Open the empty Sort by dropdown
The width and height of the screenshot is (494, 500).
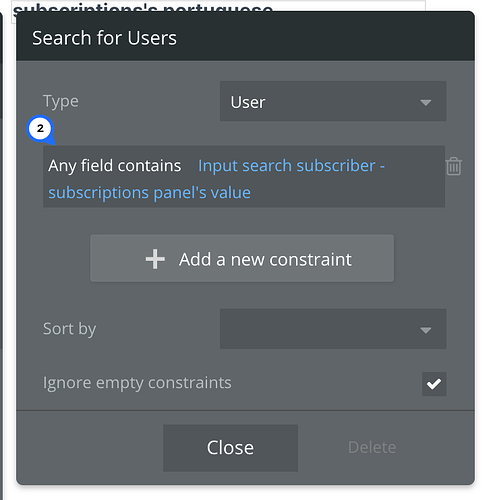(333, 329)
